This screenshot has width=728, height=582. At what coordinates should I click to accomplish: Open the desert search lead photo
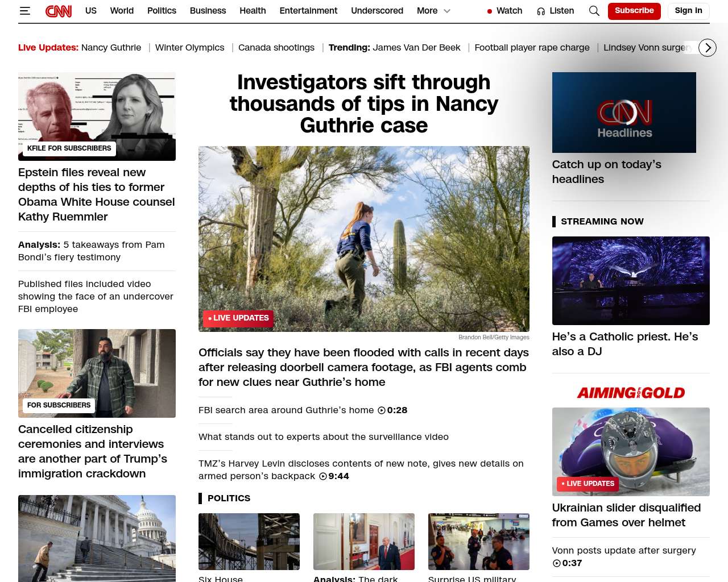click(x=364, y=239)
